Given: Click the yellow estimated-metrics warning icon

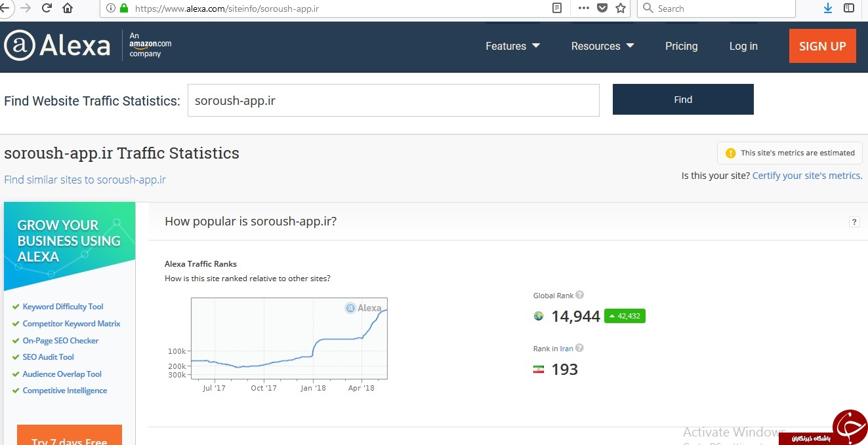Looking at the screenshot, I should coord(730,153).
